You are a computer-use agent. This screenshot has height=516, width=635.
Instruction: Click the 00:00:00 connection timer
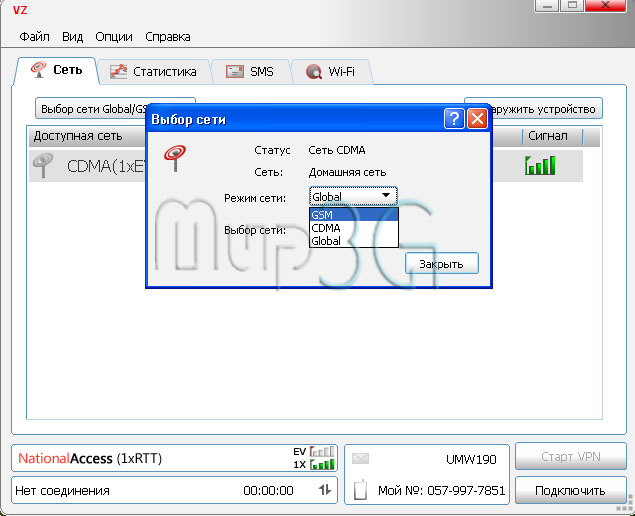point(268,490)
